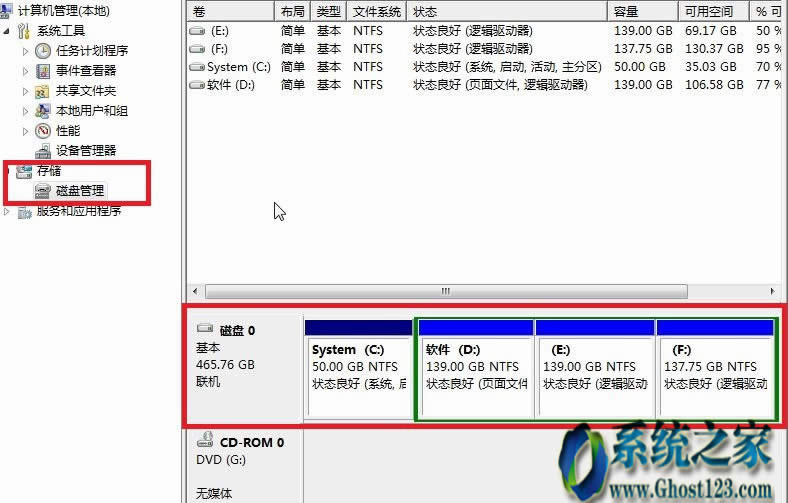
Task: Click the 139.00 GB capacity of (E:) row
Action: coord(643,31)
